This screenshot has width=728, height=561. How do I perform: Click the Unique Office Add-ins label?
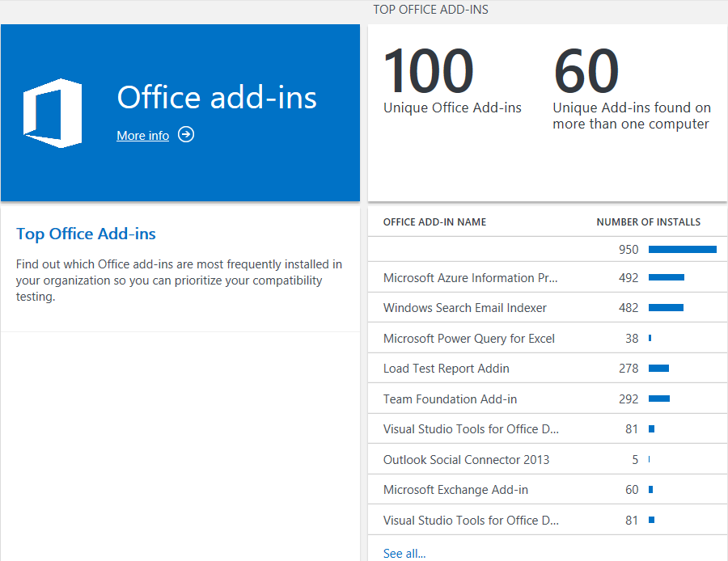point(452,108)
